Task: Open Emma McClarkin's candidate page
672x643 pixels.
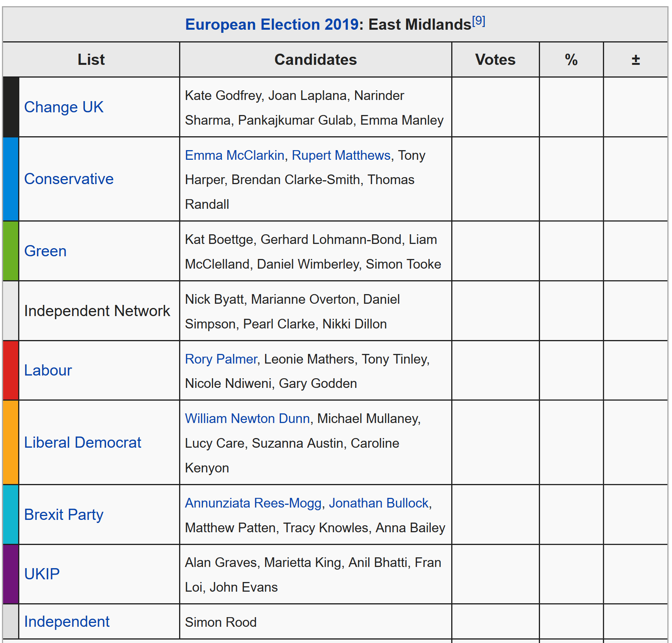Action: point(235,155)
